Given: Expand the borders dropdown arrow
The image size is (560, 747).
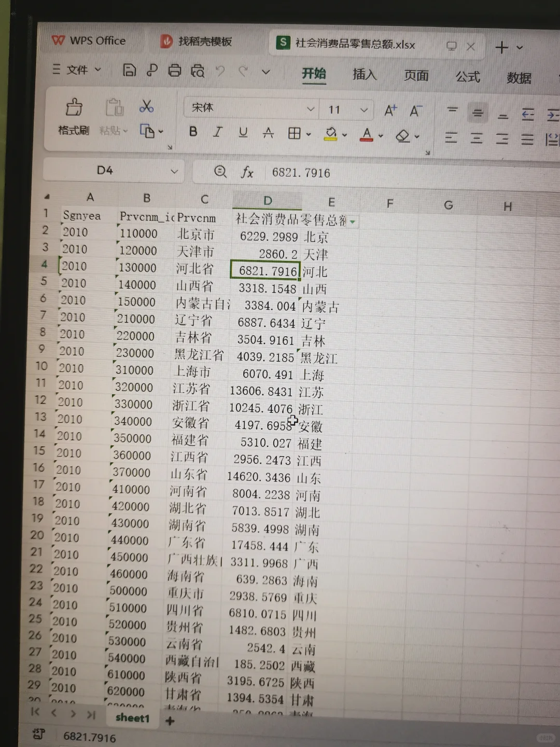Looking at the screenshot, I should (309, 135).
